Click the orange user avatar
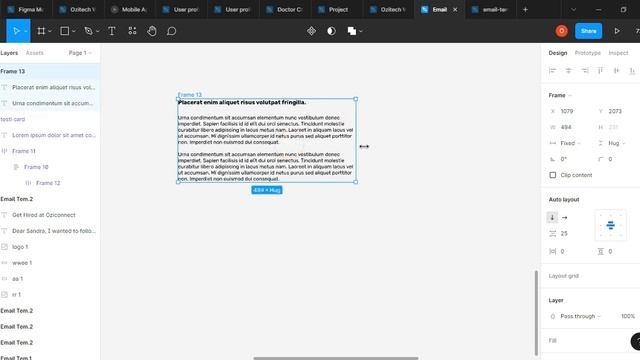 (x=562, y=31)
